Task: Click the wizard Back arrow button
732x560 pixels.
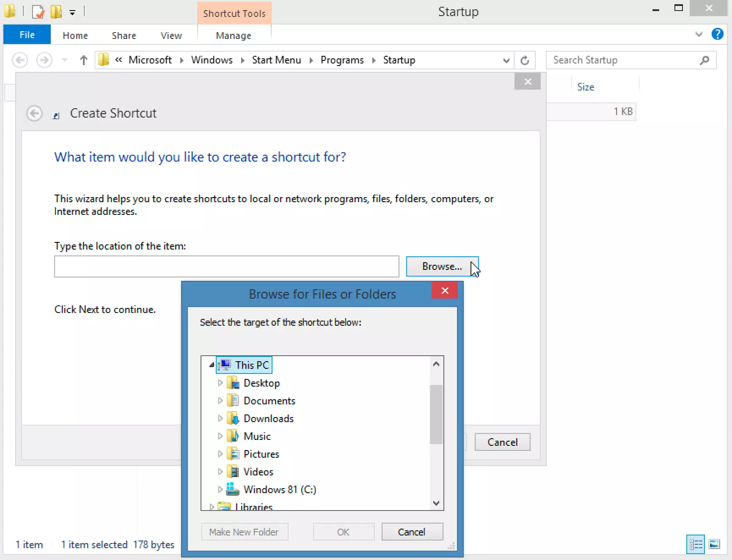Action: coord(34,113)
